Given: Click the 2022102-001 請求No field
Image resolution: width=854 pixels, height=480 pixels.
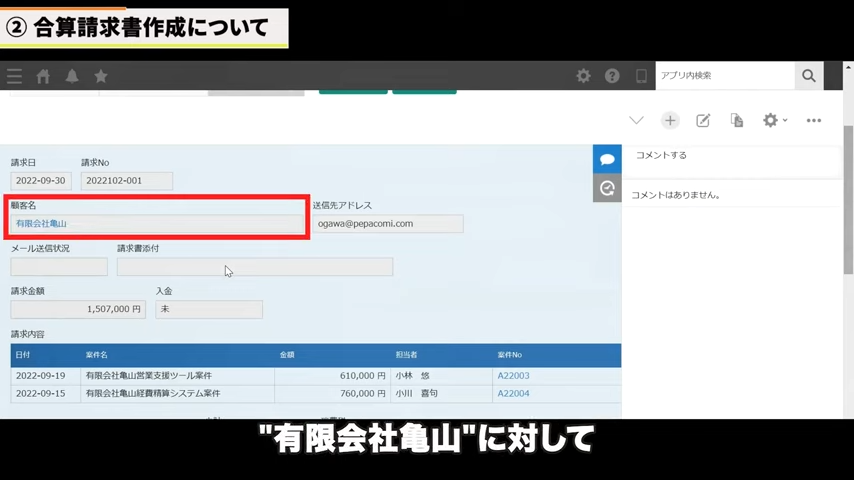Looking at the screenshot, I should tap(127, 181).
